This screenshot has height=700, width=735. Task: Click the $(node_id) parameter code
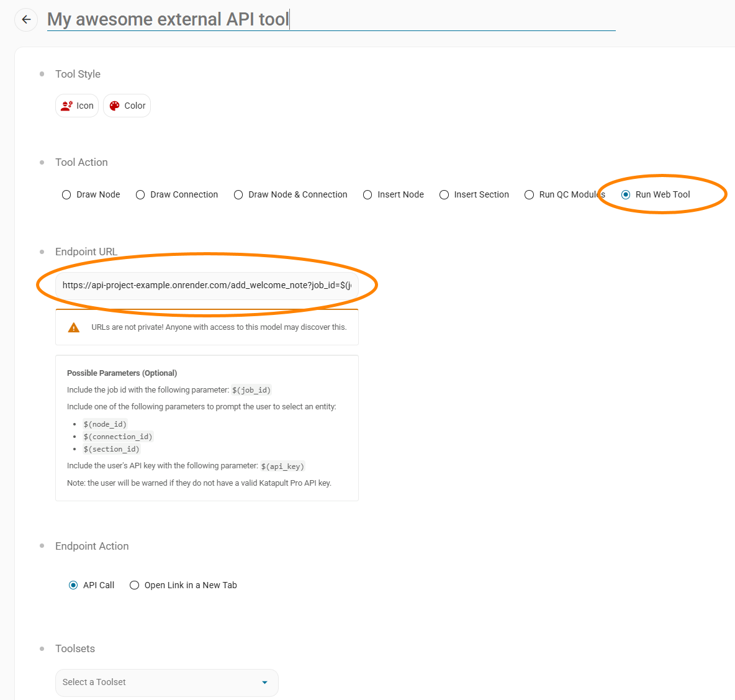105,425
